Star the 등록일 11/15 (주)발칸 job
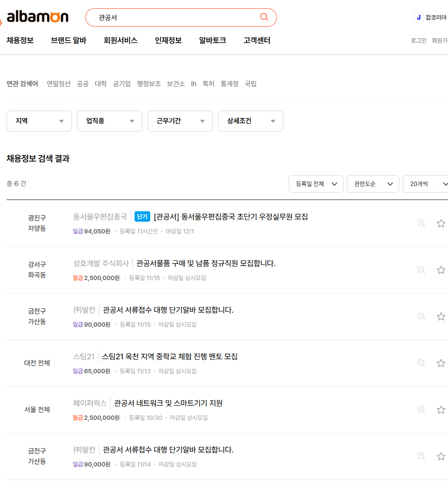The image size is (448, 490). coord(441,316)
